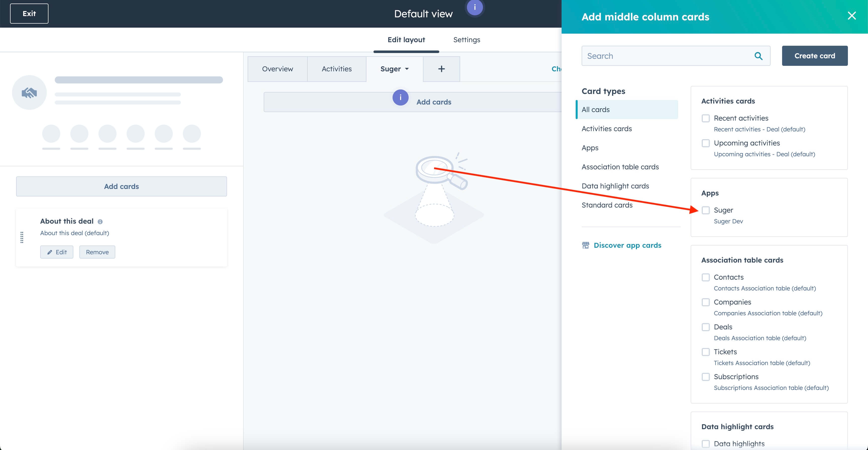868x450 pixels.
Task: Enable the Recent activities checkbox
Action: point(706,118)
